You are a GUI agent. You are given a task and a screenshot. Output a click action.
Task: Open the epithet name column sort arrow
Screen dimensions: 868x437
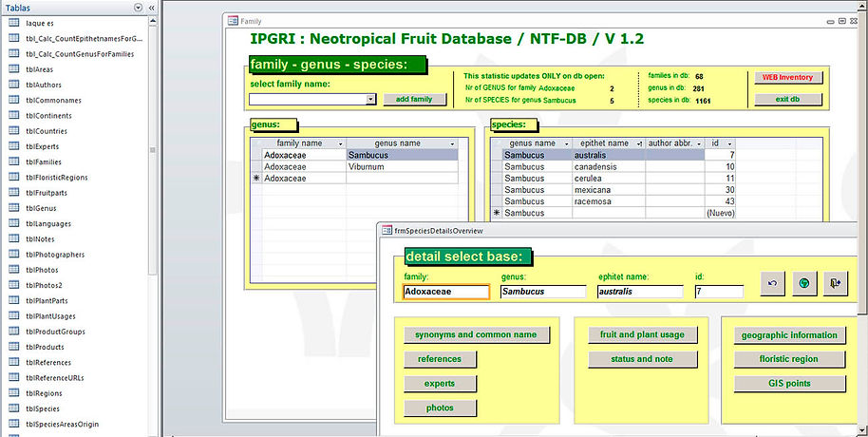coord(639,143)
